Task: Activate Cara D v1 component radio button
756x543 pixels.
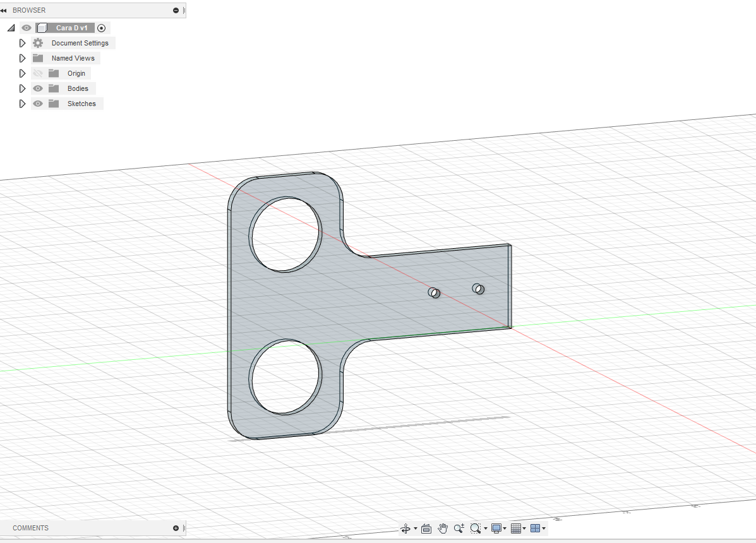Action: (x=101, y=28)
